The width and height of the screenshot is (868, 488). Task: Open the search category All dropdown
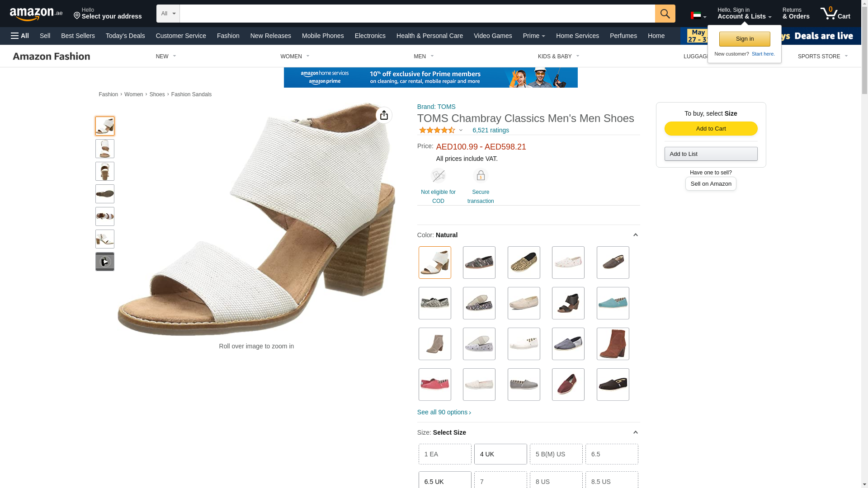tap(168, 14)
